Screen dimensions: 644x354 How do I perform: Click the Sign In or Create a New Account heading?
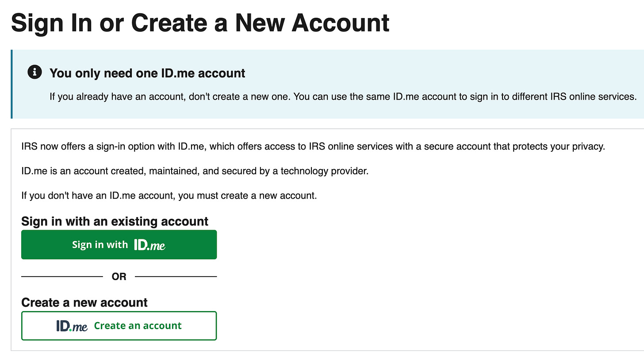click(x=200, y=22)
